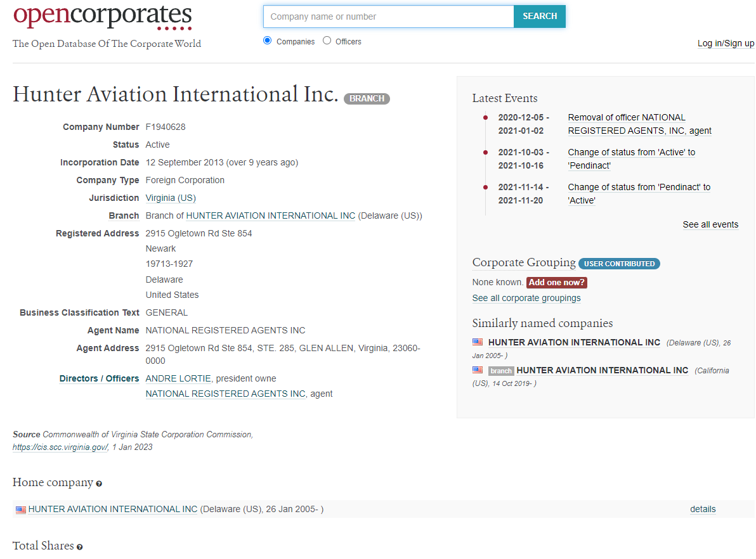Open "Change of status from 'Pendinact' to 'Active'" event
Image resolution: width=756 pixels, height=559 pixels.
pos(639,194)
